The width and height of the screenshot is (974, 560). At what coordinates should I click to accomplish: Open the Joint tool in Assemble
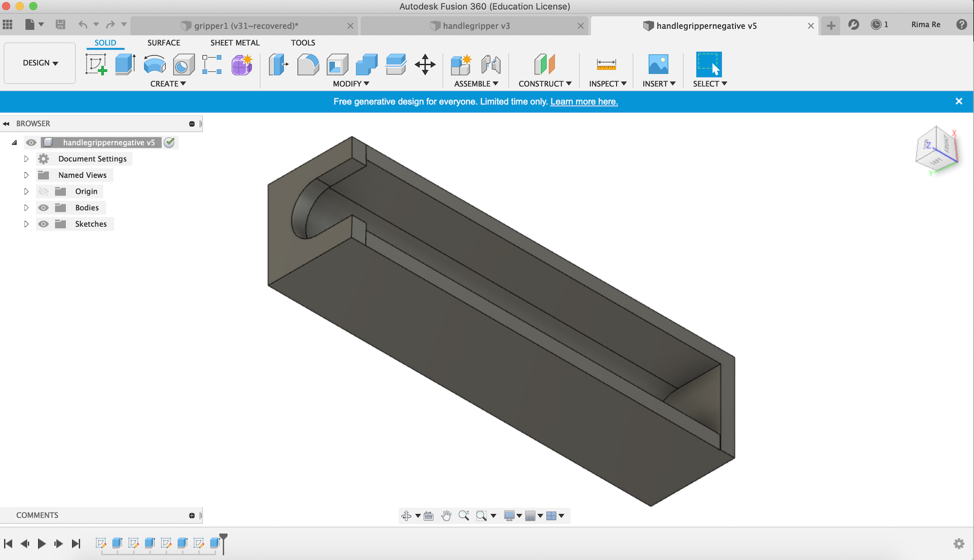(491, 64)
